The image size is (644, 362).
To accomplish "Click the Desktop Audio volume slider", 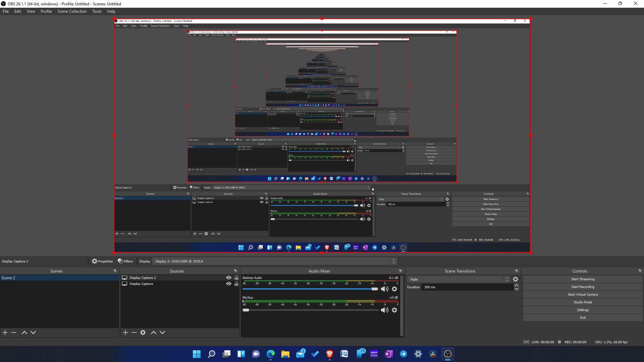I will point(309,289).
